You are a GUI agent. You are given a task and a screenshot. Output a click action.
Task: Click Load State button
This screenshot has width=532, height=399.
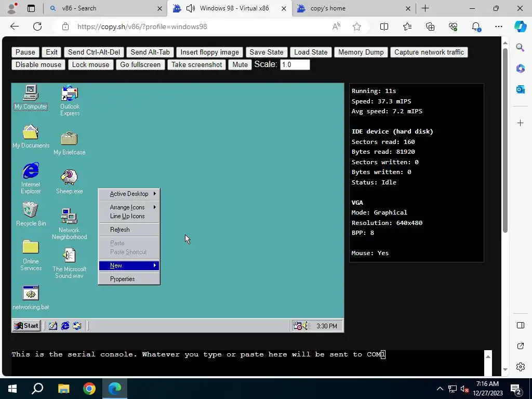(311, 52)
